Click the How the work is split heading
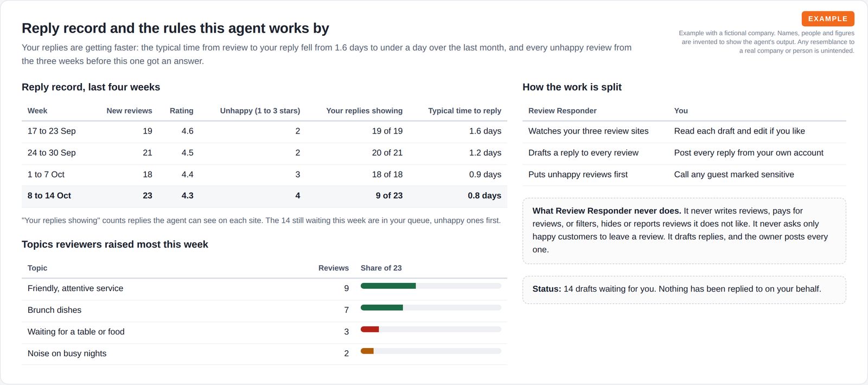 click(x=572, y=87)
